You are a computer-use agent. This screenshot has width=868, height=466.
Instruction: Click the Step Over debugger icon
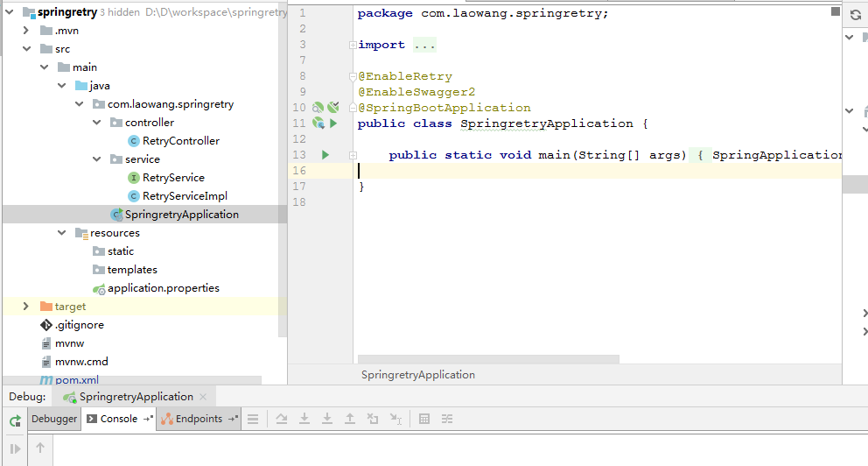pyautogui.click(x=282, y=420)
